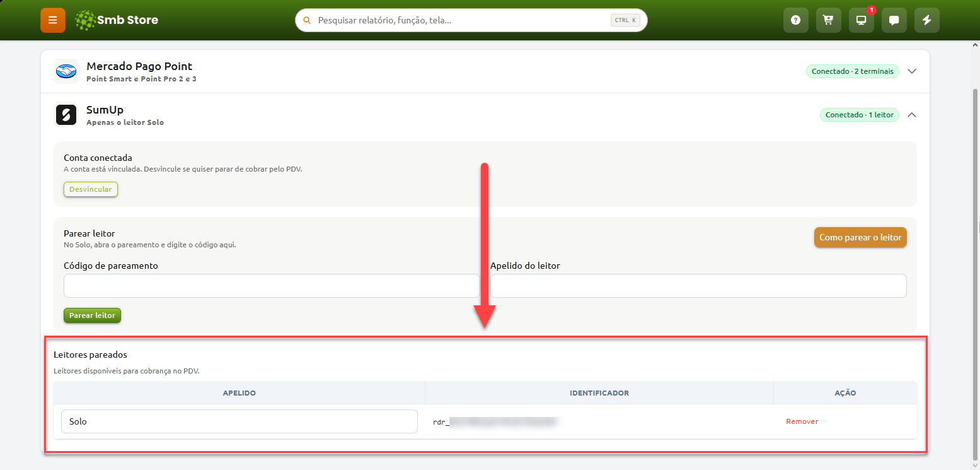The height and width of the screenshot is (470, 980).
Task: Edit the Solo nickname field
Action: 239,421
